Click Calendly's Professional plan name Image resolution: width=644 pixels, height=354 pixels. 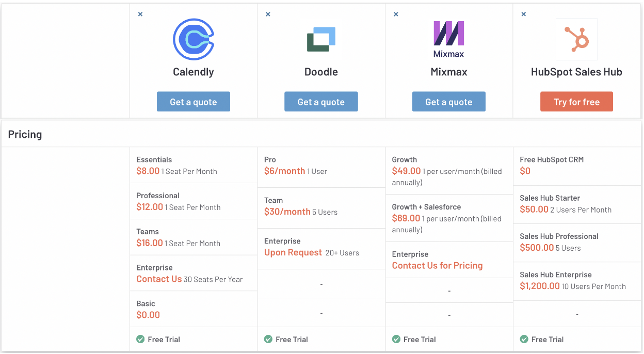coord(158,196)
